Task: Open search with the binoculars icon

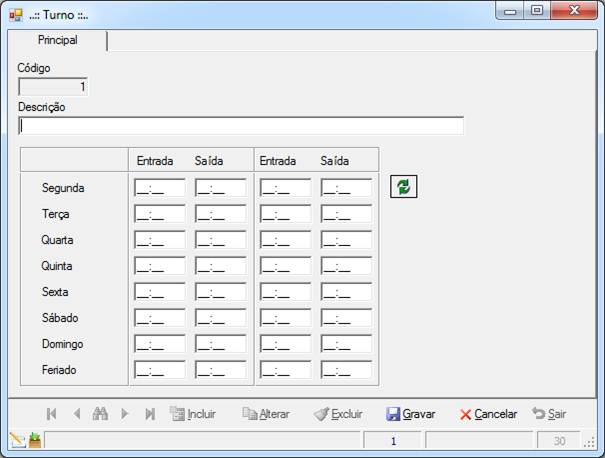Action: [100, 414]
